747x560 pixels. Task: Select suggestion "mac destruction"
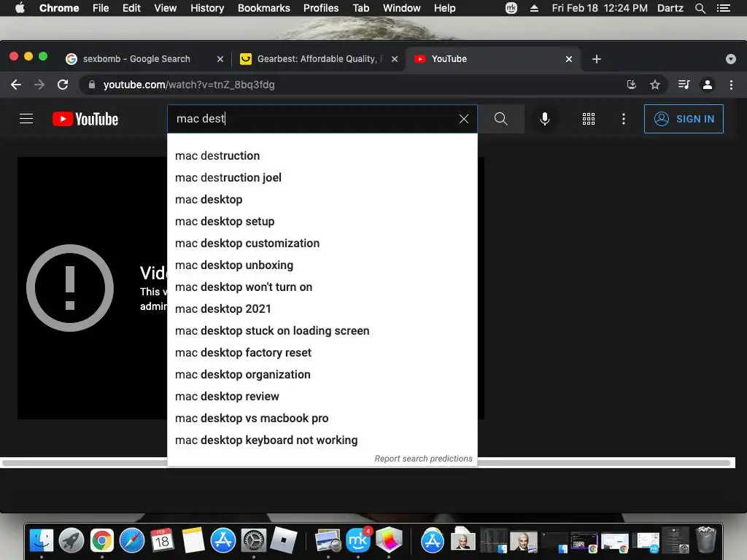tap(322, 156)
